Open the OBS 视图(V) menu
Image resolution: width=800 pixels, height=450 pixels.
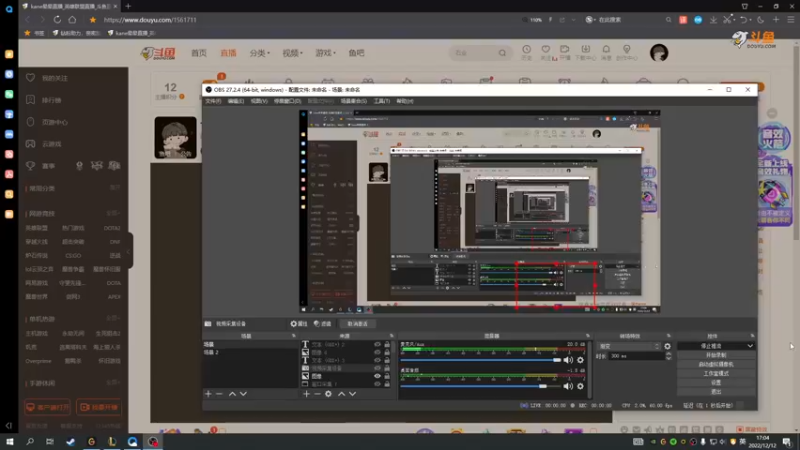[259, 101]
